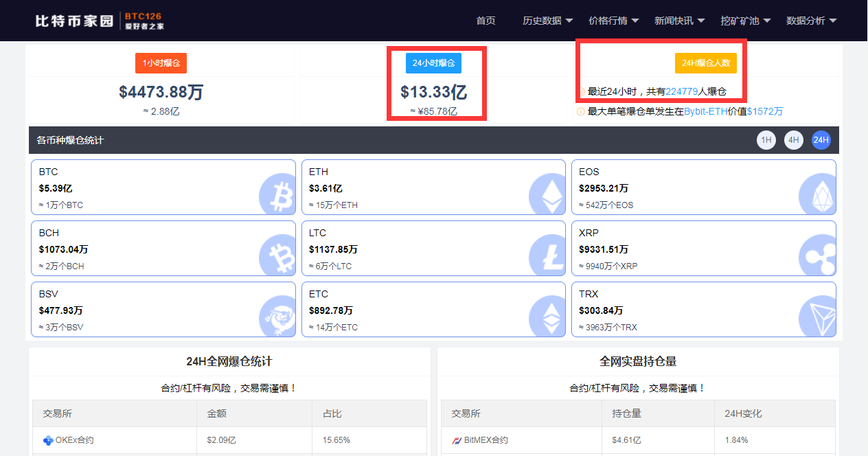Click the Bitcoin icon in BTC card
Image resolution: width=868 pixels, height=456 pixels.
tap(277, 195)
